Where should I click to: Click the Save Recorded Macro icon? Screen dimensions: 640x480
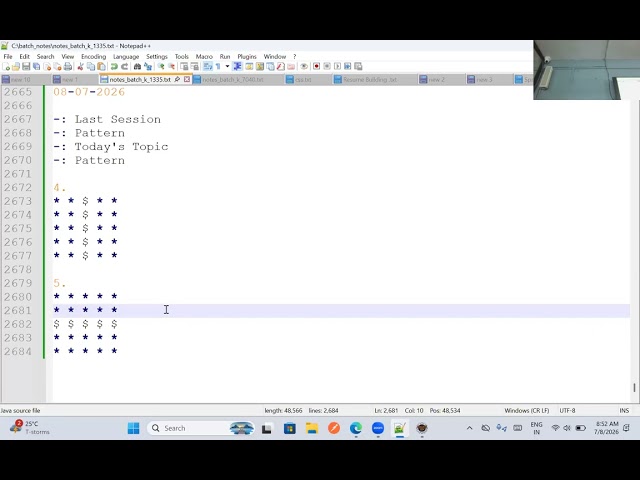point(358,66)
